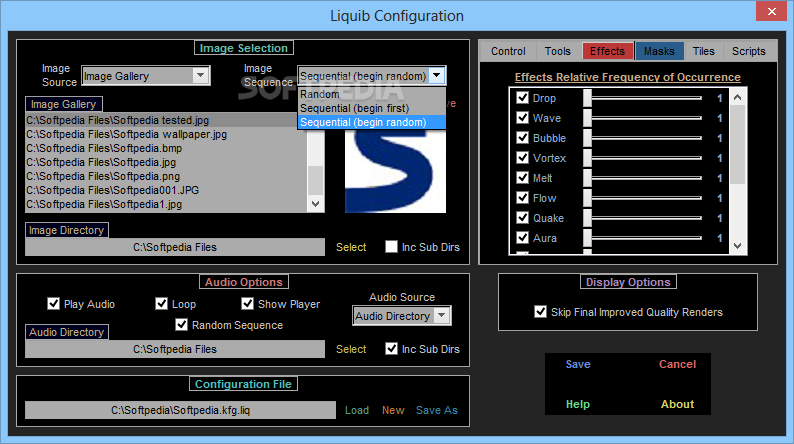Open the Tiles tab
The height and width of the screenshot is (444, 794).
703,51
